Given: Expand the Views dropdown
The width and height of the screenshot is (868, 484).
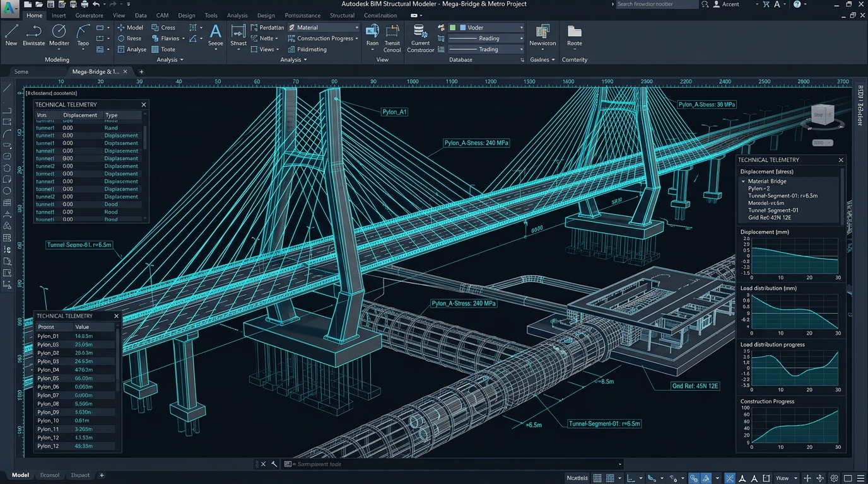Looking at the screenshot, I should [265, 49].
